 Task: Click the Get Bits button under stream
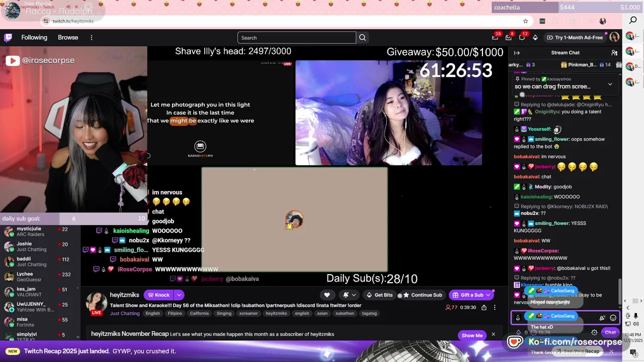tap(379, 295)
